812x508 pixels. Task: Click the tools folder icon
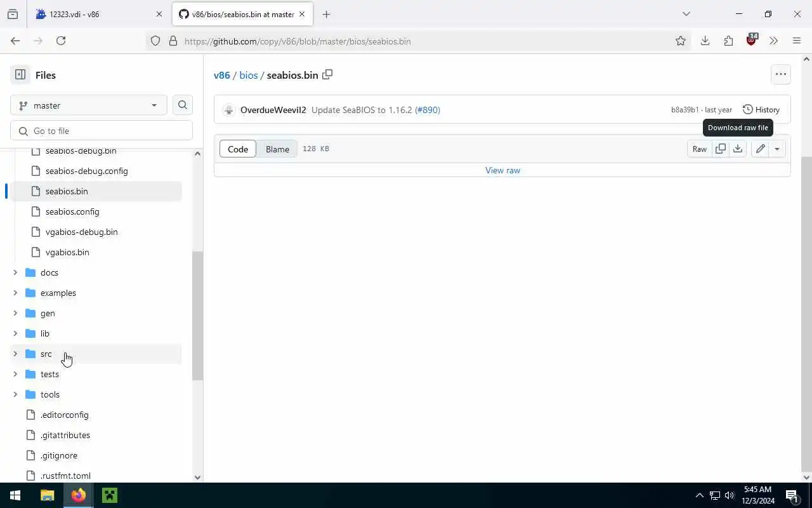point(30,394)
